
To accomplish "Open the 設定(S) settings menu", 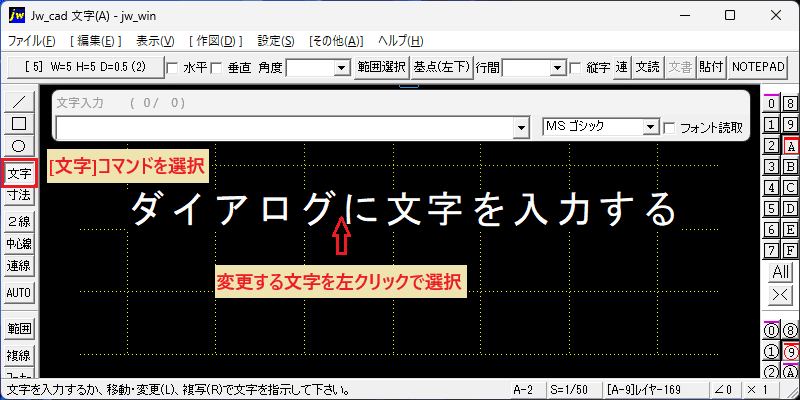I will [276, 41].
